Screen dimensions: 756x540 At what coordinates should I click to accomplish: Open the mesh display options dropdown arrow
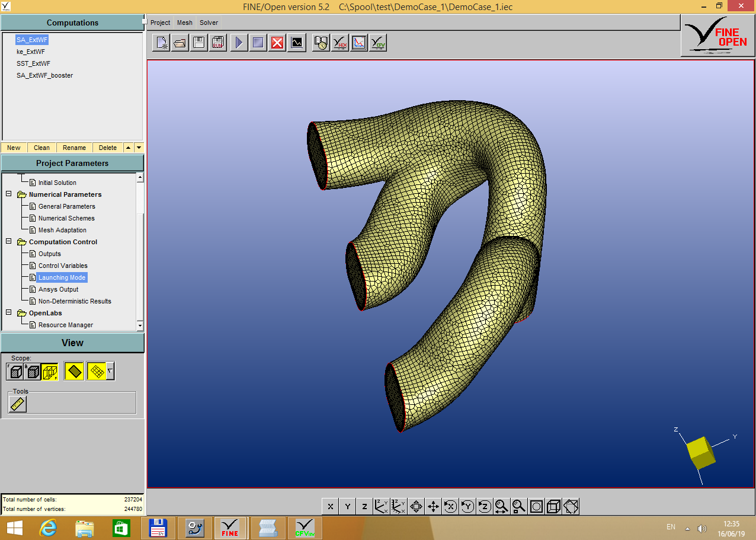[x=111, y=372]
